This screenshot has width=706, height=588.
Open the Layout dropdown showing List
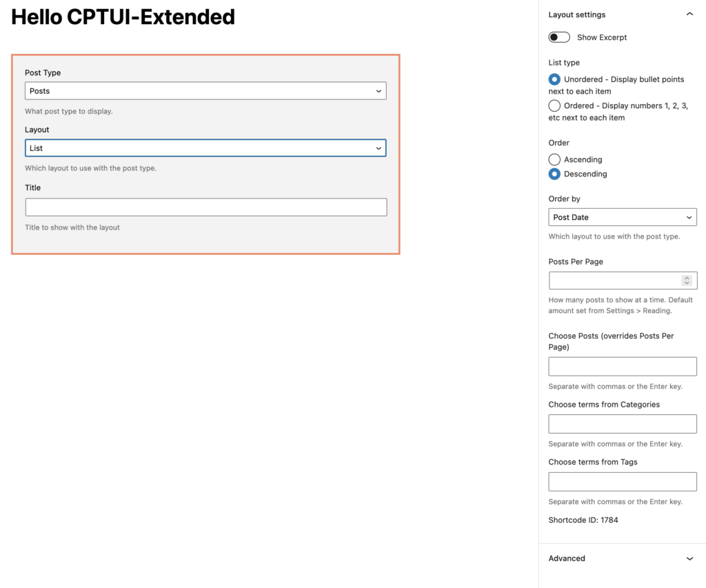point(205,148)
